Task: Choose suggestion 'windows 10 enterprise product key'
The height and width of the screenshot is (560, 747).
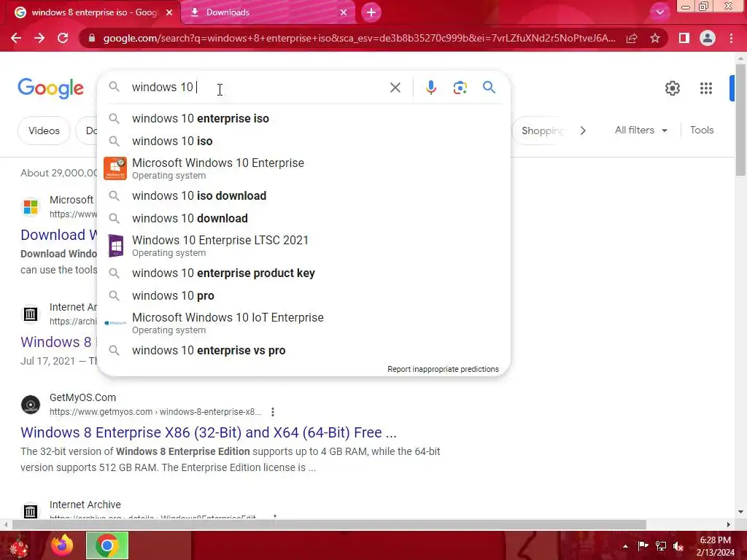Action: (x=303, y=273)
